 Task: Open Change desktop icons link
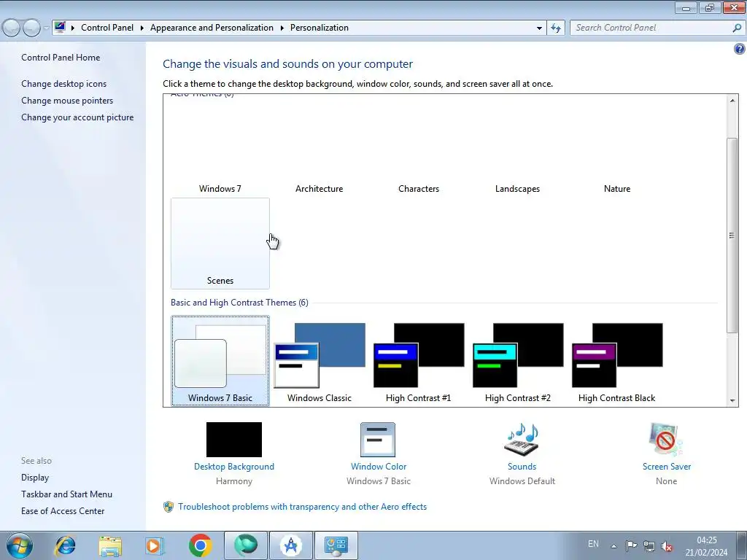(64, 84)
